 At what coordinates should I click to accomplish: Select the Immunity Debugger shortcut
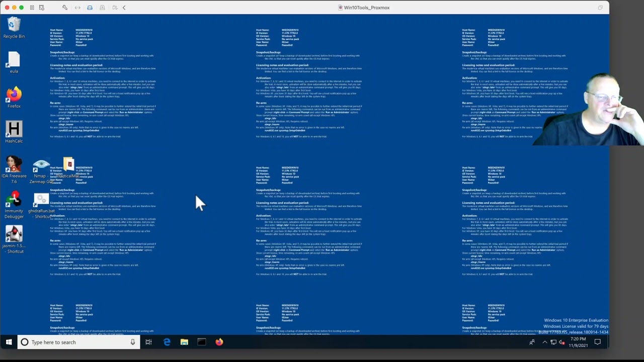(14, 205)
